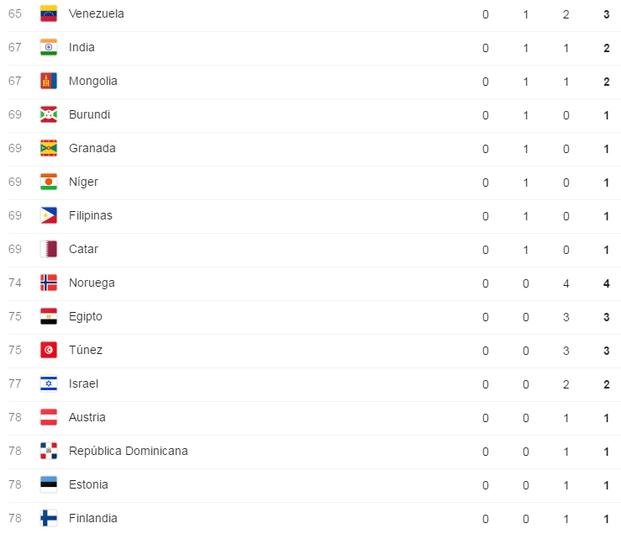621x534 pixels.
Task: Click the Noruega flag icon
Action: [x=49, y=283]
